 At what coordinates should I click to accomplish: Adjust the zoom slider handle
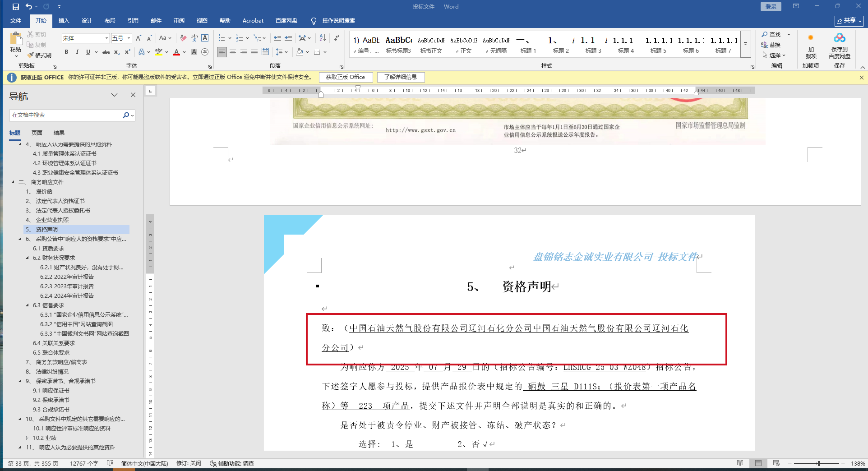pyautogui.click(x=818, y=463)
